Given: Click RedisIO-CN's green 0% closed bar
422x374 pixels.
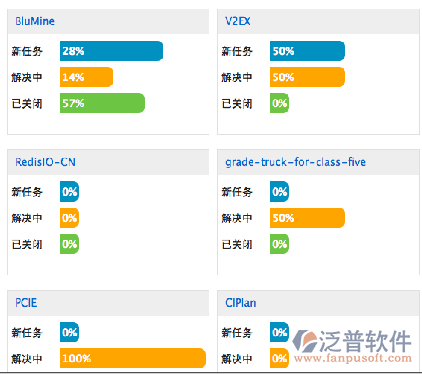Looking at the screenshot, I should click(x=69, y=244).
